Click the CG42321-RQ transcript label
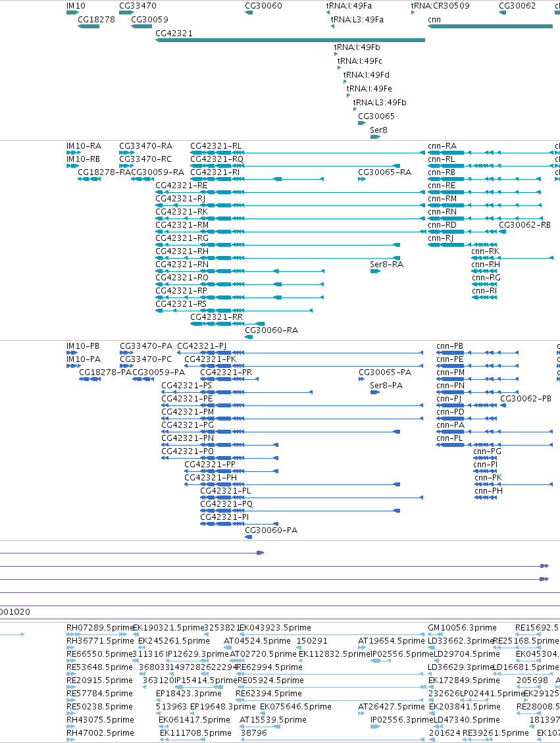Image resolution: width=560 pixels, height=743 pixels. click(x=216, y=159)
